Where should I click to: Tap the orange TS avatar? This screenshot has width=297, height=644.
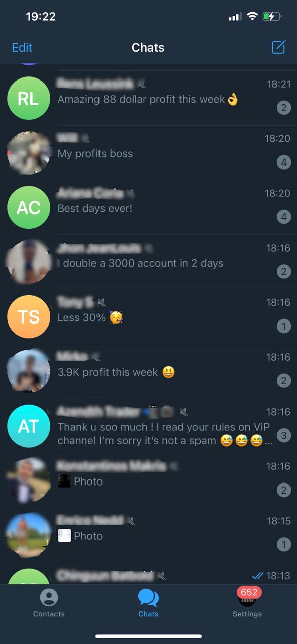29,316
